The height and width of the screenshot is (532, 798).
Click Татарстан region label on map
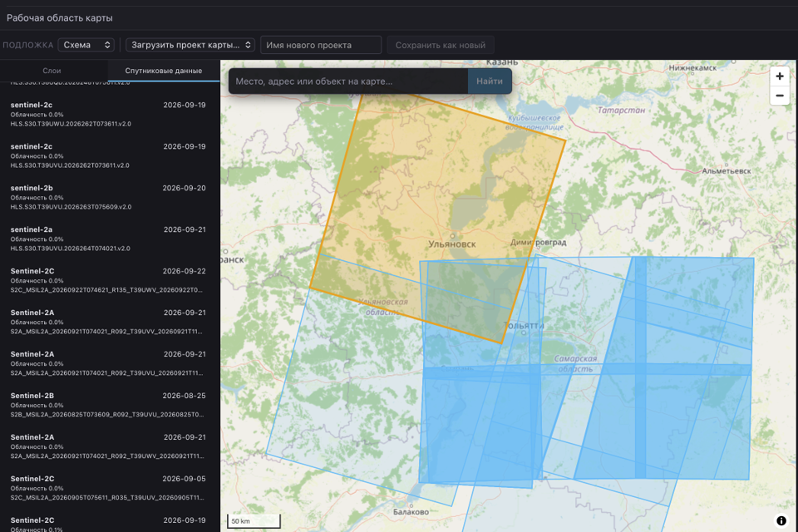[x=621, y=110]
